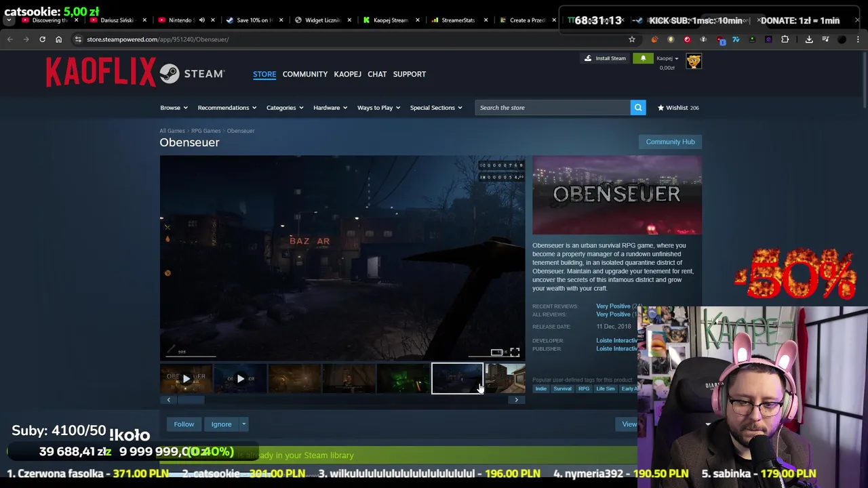The height and width of the screenshot is (488, 868).
Task: Open the browser downloads icon
Action: coord(809,39)
